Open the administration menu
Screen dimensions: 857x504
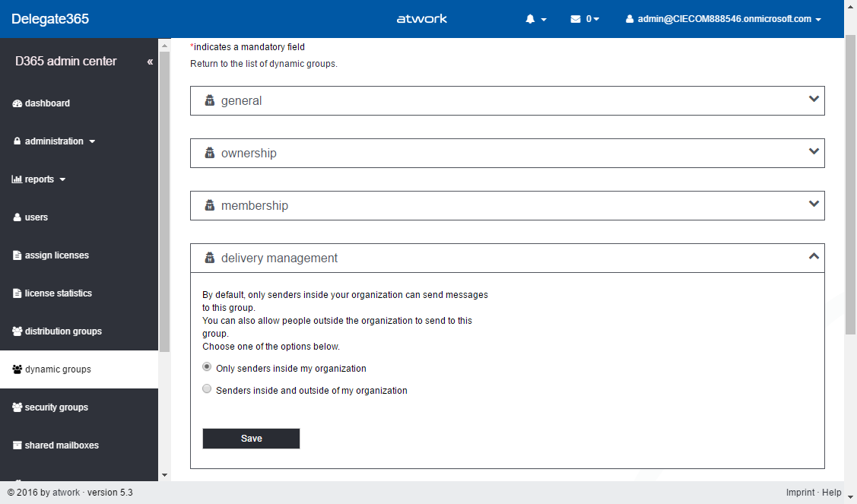tap(54, 141)
